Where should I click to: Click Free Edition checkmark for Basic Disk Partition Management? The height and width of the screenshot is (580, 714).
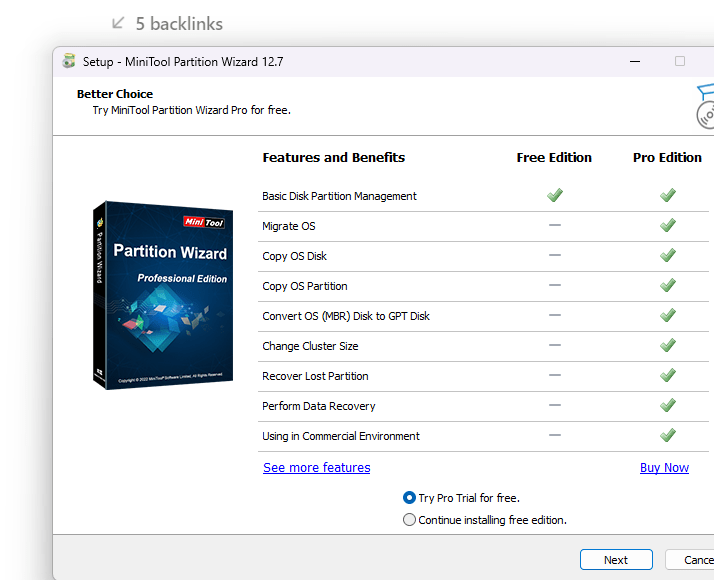click(555, 195)
